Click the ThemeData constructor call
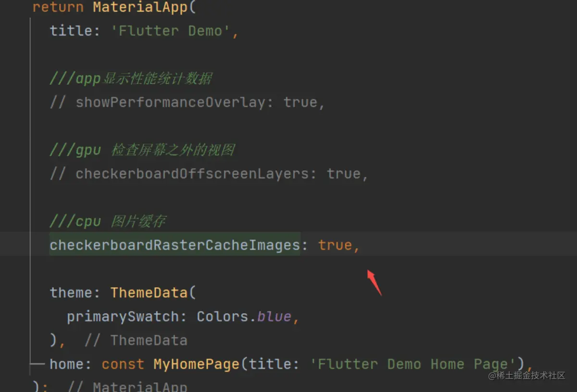This screenshot has width=577, height=392. coord(149,292)
